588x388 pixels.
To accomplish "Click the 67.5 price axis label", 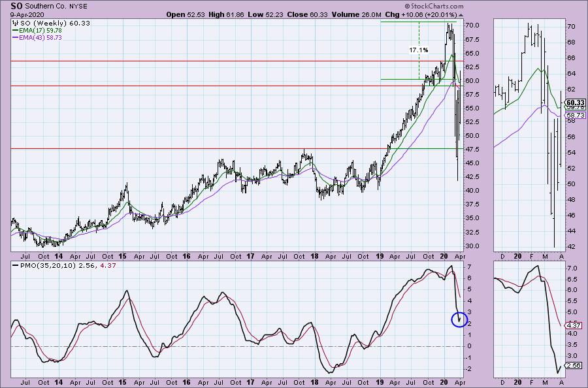I will [x=472, y=39].
